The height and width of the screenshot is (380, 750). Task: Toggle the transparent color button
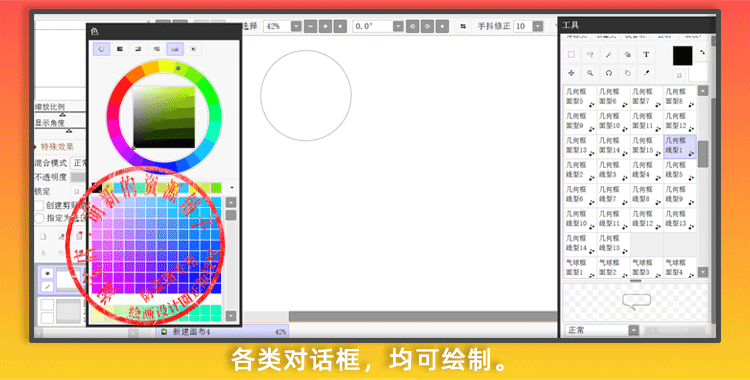tap(679, 75)
